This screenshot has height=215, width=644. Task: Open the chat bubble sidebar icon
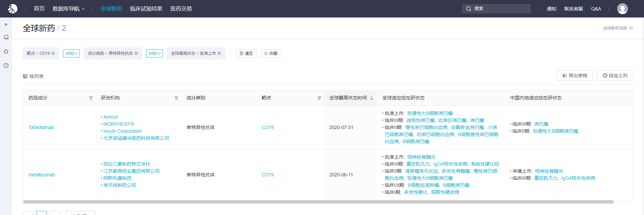point(6,37)
